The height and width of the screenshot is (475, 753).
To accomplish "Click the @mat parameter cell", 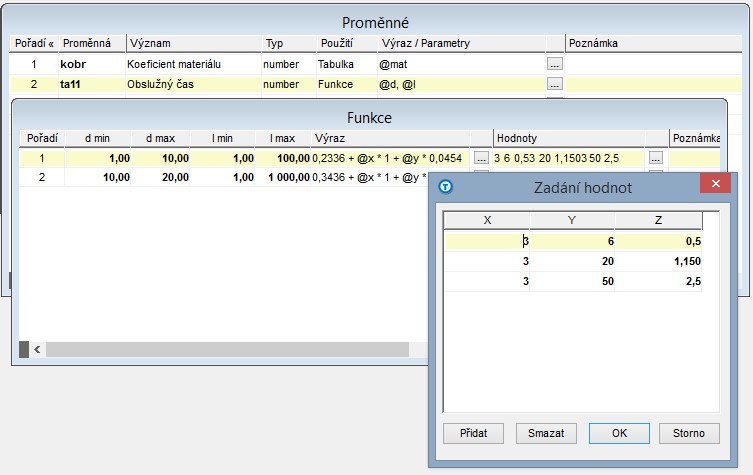I will click(x=462, y=64).
